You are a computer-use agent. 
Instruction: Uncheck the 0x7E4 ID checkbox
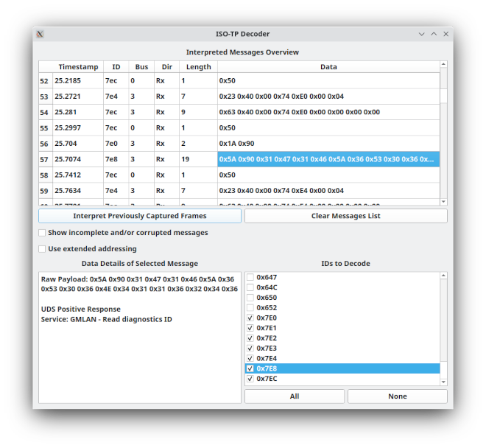click(x=250, y=358)
